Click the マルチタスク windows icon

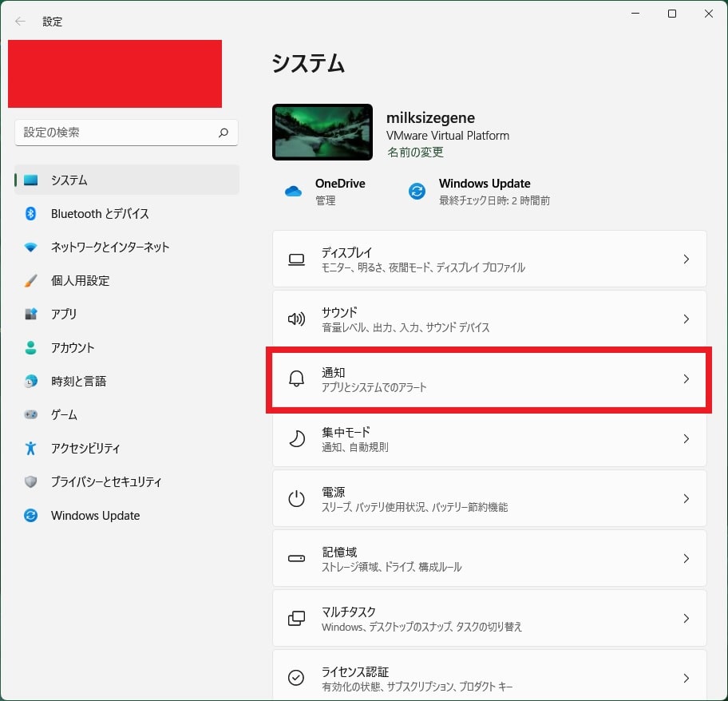pyautogui.click(x=296, y=619)
